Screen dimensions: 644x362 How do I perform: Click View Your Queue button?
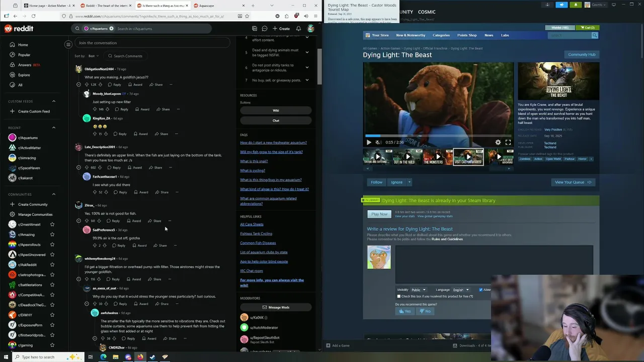point(573,182)
